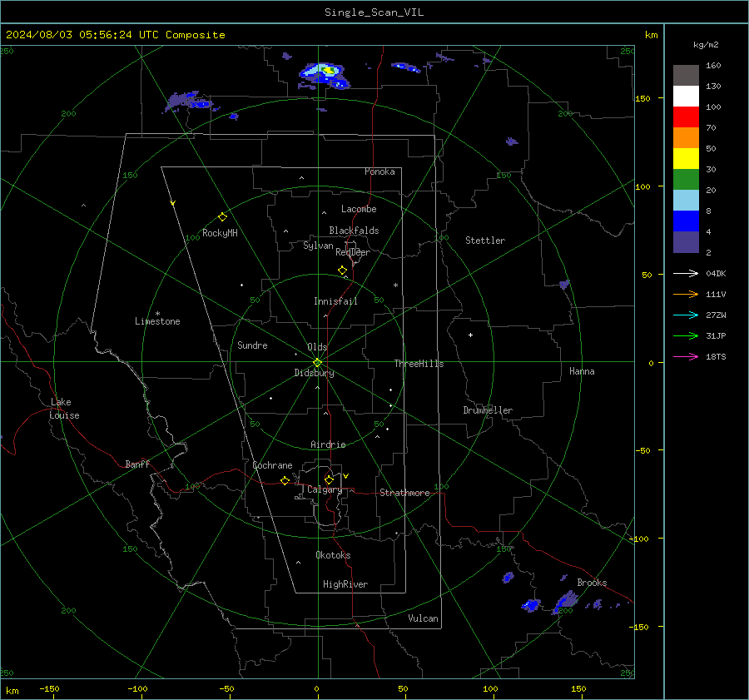Click the yellow diamond marker above Calgary
This screenshot has height=700, width=749.
pyautogui.click(x=329, y=479)
